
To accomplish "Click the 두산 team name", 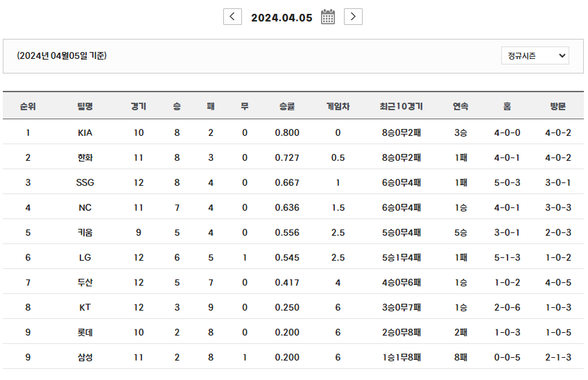I will coord(85,282).
